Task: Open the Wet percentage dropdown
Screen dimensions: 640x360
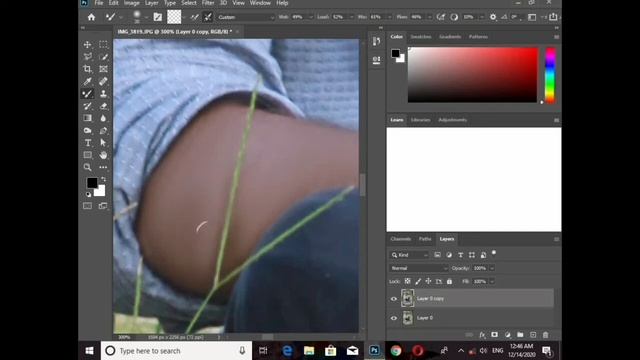Action: pos(311,17)
